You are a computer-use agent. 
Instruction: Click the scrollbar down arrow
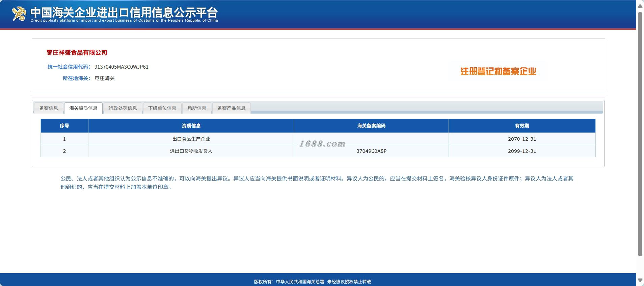point(640,280)
